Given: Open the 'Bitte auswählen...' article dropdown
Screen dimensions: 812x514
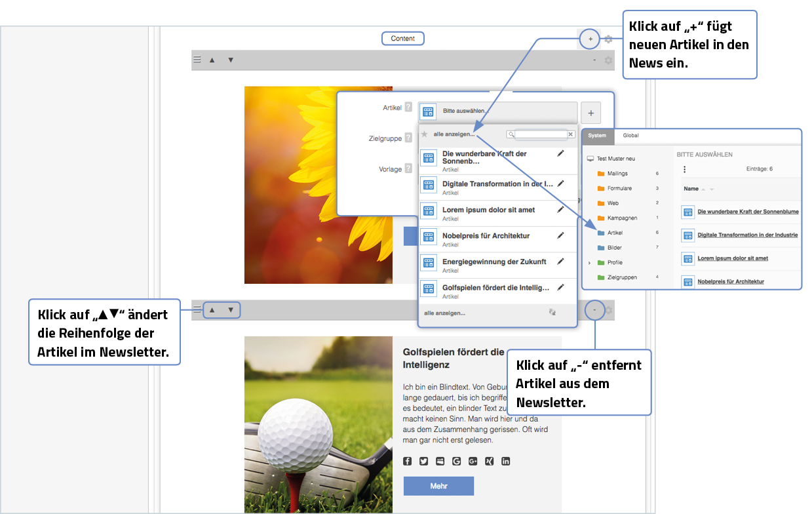Looking at the screenshot, I should (x=498, y=111).
